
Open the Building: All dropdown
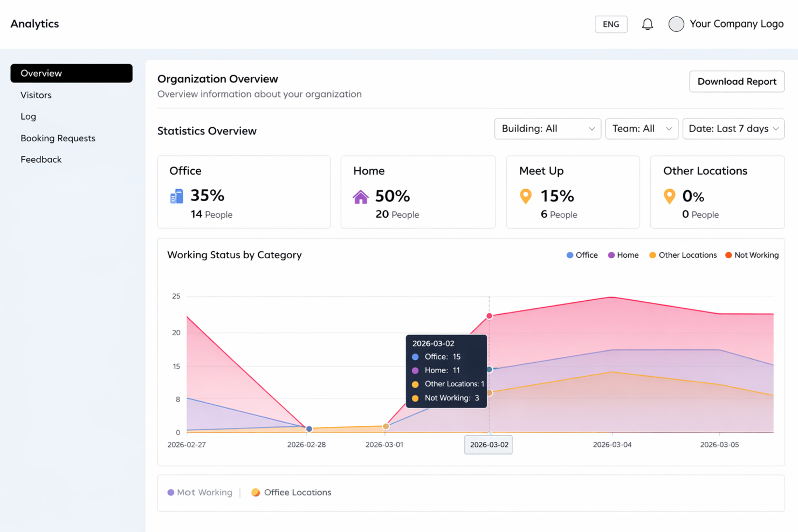click(547, 129)
